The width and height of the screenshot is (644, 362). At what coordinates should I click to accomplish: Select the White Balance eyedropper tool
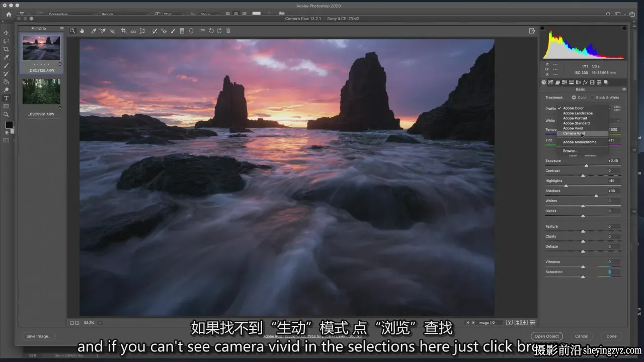tap(94, 31)
